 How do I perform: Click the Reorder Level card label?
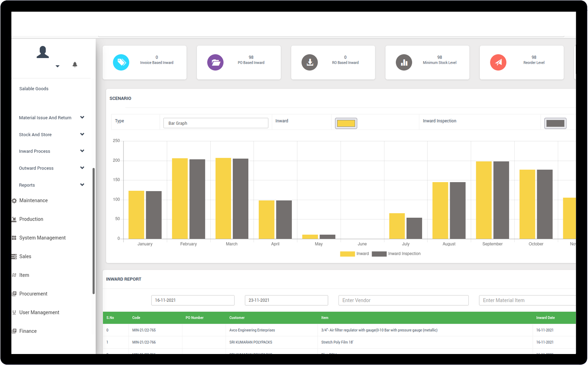tap(534, 63)
